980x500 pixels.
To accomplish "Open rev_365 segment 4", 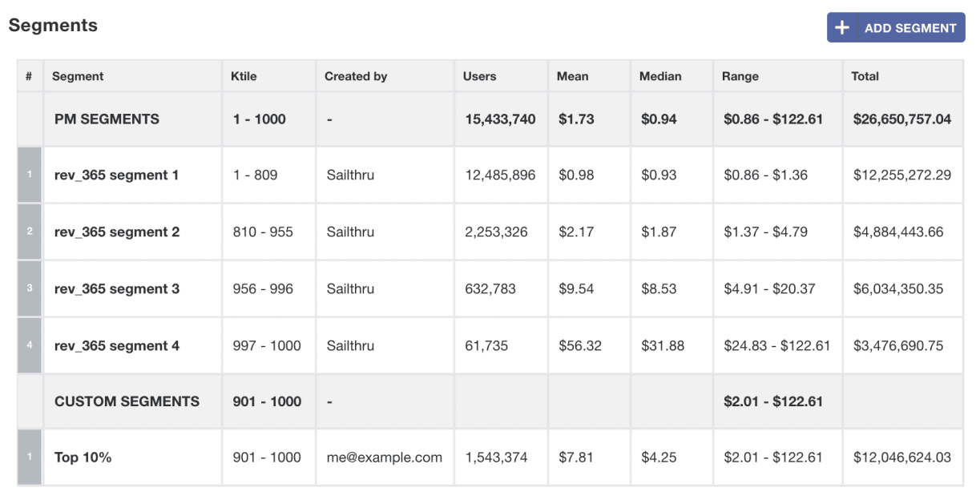I will 117,345.
